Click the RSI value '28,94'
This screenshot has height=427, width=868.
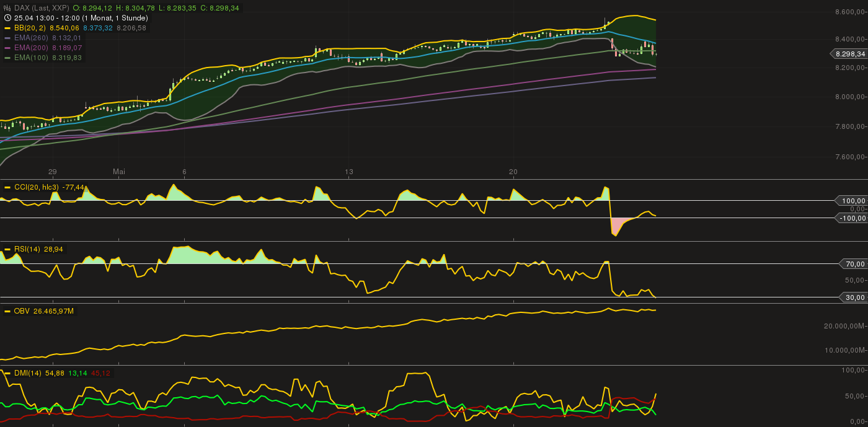pyautogui.click(x=53, y=249)
